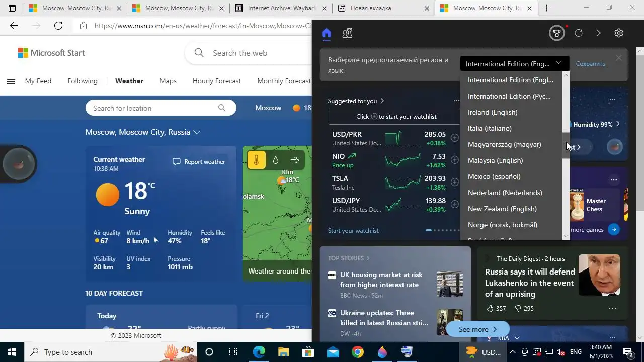Select Ireland (English) in the region list
Screen dimensions: 644x362
pyautogui.click(x=511, y=112)
